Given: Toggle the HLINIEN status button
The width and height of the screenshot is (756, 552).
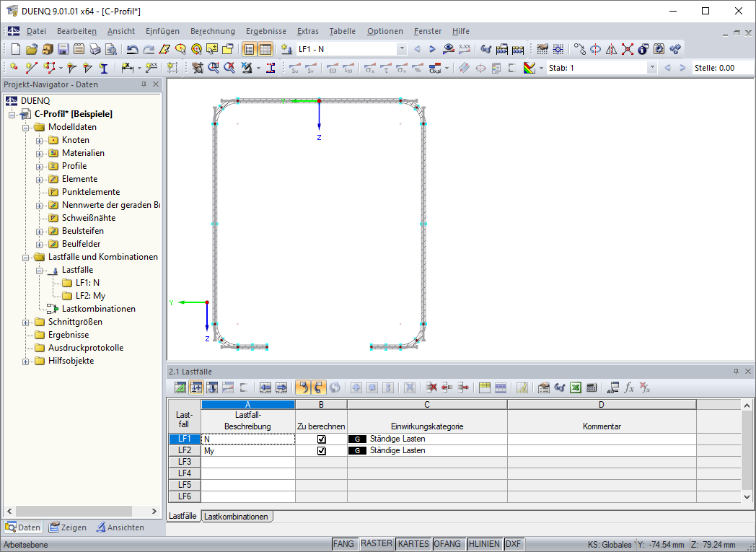Looking at the screenshot, I should (484, 544).
